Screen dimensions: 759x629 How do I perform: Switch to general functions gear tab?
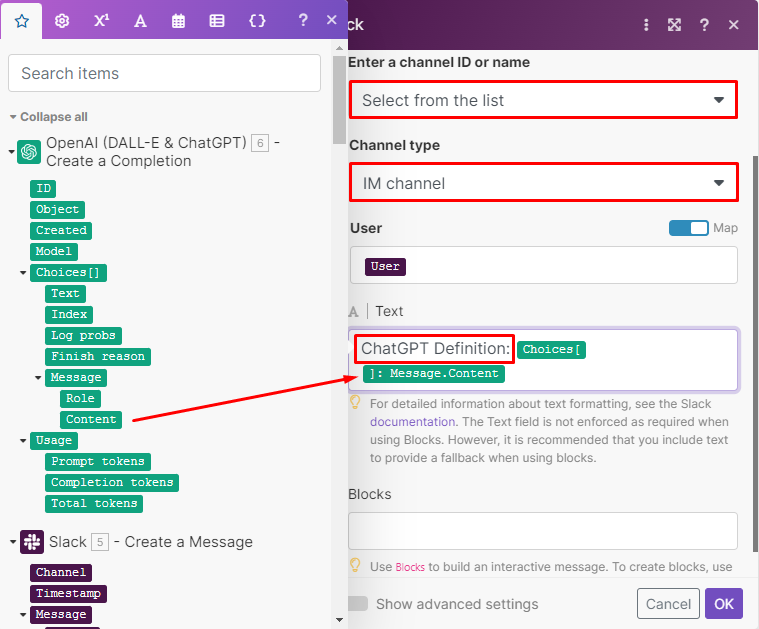pos(61,21)
